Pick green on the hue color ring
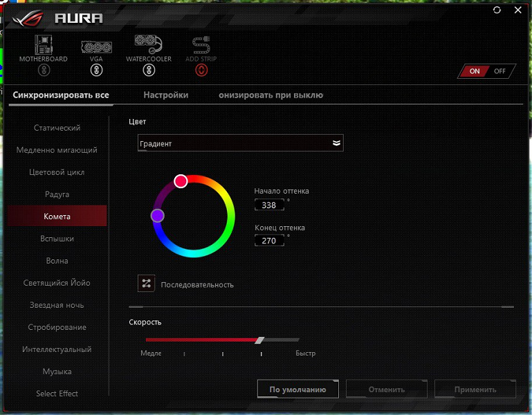Image resolution: width=532 pixels, height=415 pixels. pyautogui.click(x=230, y=229)
